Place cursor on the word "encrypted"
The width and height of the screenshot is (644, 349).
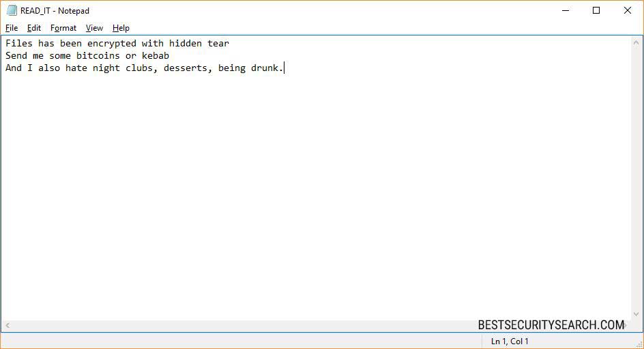pos(111,43)
